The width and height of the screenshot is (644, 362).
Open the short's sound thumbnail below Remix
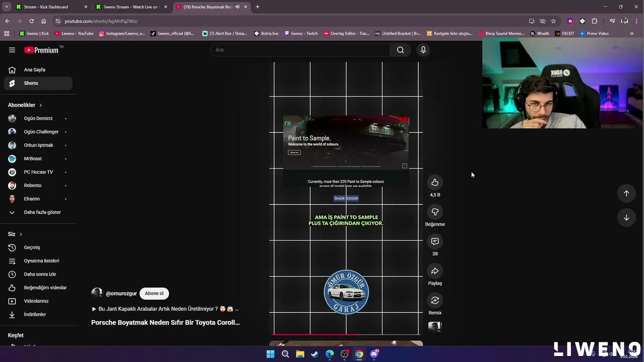click(x=435, y=327)
